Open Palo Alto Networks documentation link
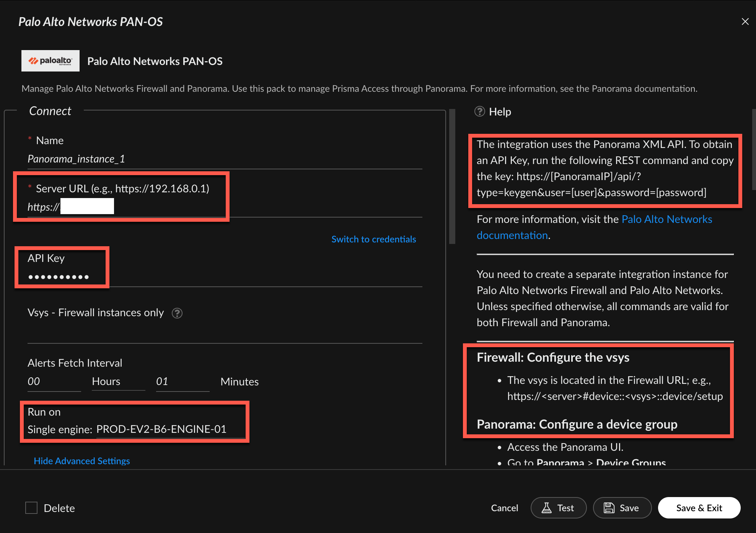The width and height of the screenshot is (756, 533). tap(594, 227)
